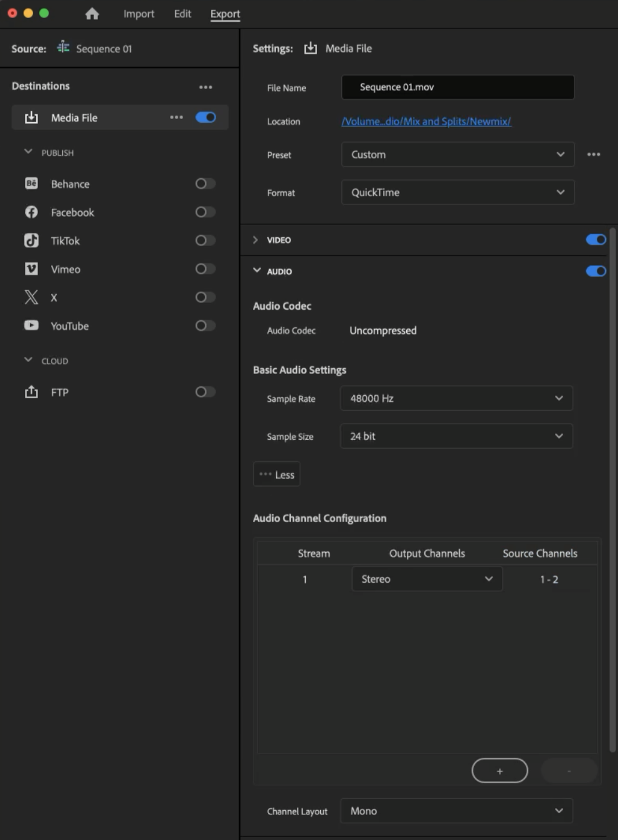This screenshot has width=618, height=840.
Task: Disable the Video export toggle
Action: tap(596, 239)
